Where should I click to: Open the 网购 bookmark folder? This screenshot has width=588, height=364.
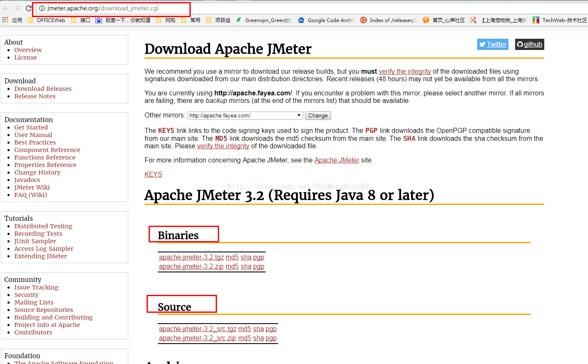tap(166, 20)
